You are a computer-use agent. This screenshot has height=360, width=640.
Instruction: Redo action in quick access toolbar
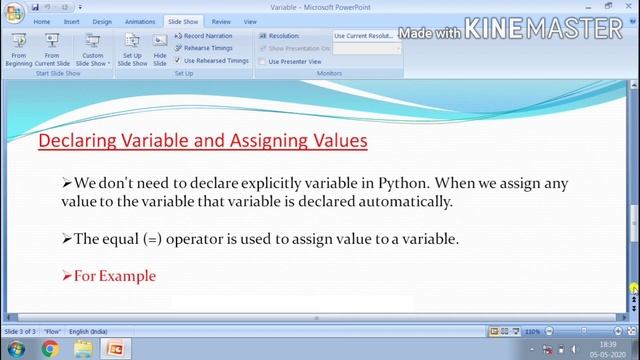pos(64,7)
